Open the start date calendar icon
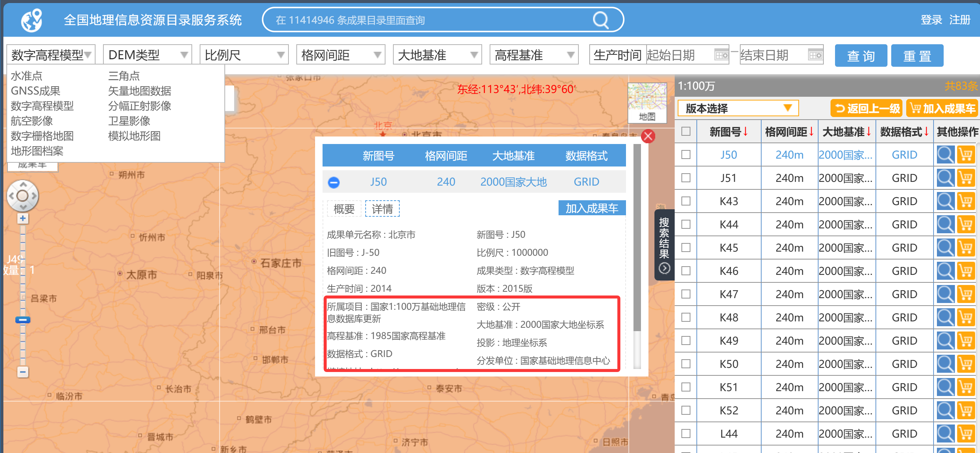980x453 pixels. (721, 55)
